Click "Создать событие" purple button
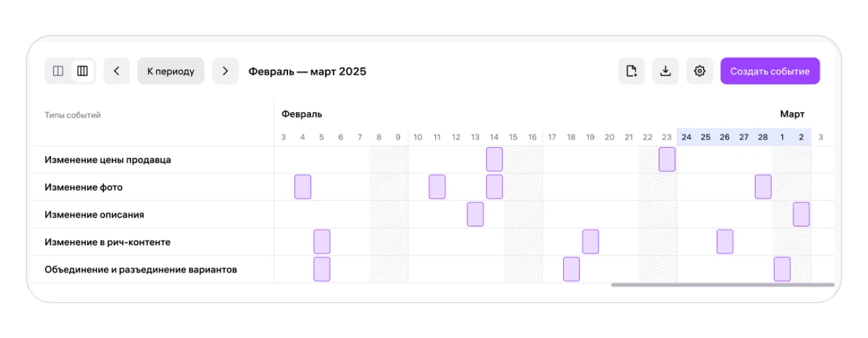The image size is (868, 338). [770, 71]
